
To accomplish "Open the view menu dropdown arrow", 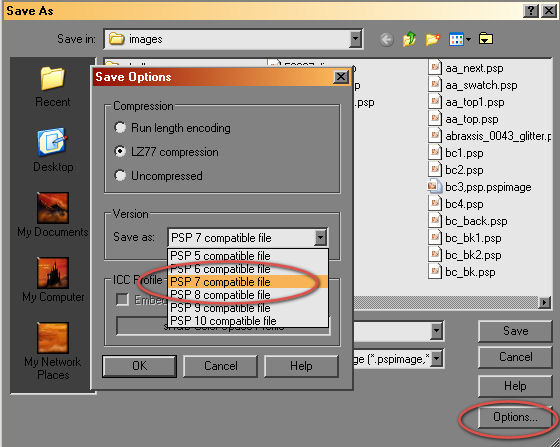I will point(469,39).
